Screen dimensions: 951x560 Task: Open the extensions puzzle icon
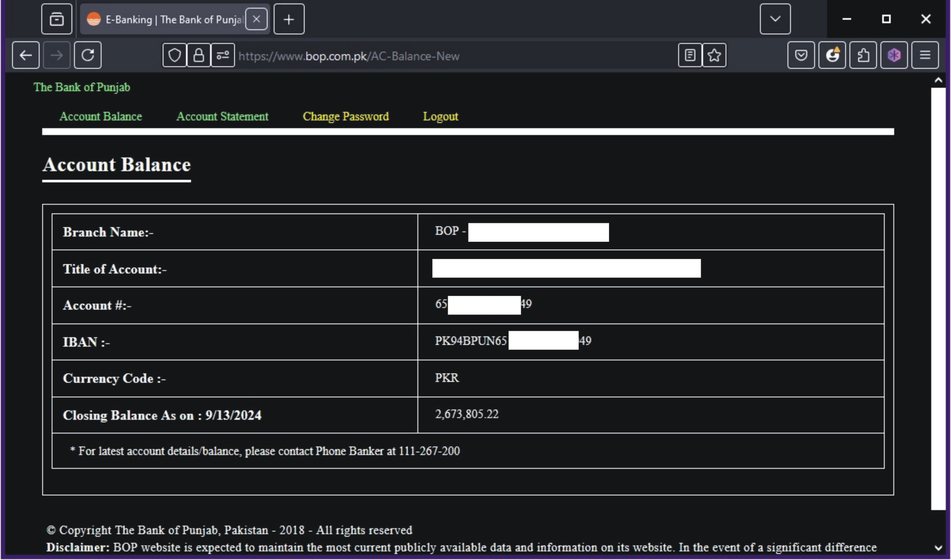click(x=863, y=55)
